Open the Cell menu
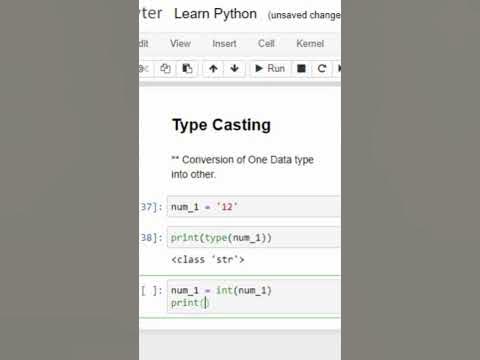 266,44
